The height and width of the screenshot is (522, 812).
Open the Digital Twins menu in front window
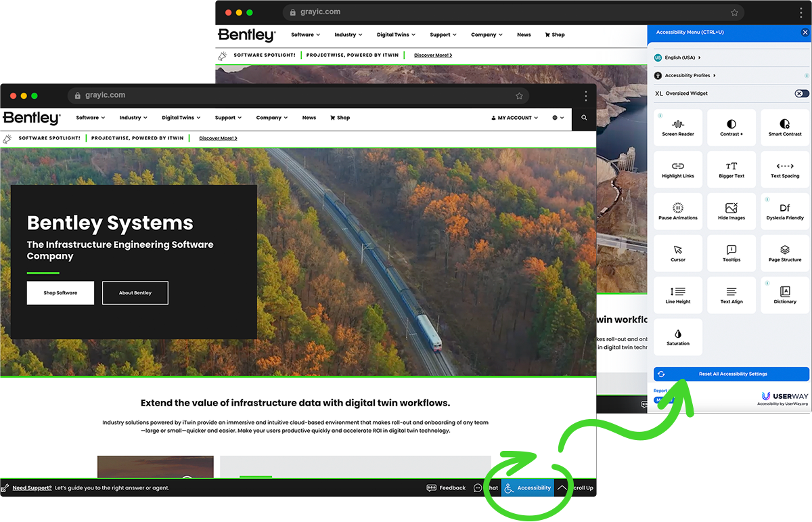pos(181,118)
